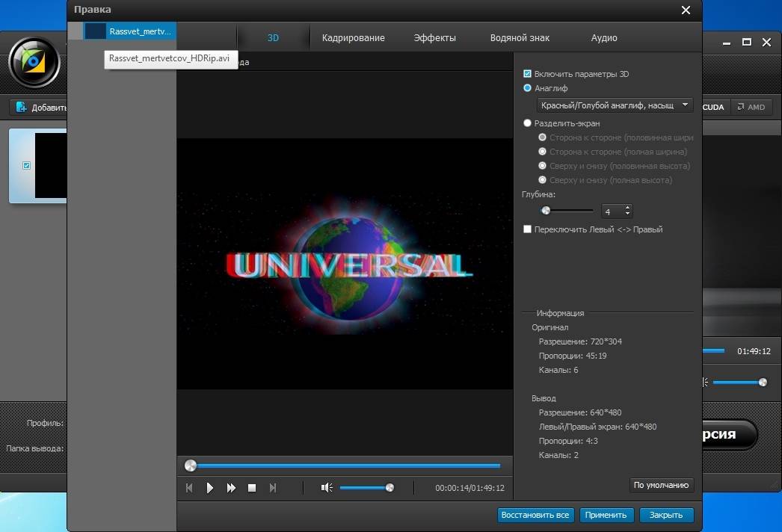The width and height of the screenshot is (782, 532).
Task: Click the Применить button
Action: pos(606,515)
